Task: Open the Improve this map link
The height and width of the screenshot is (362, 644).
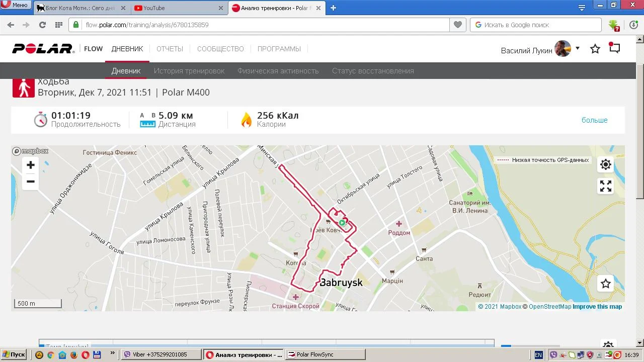Action: coord(597,307)
